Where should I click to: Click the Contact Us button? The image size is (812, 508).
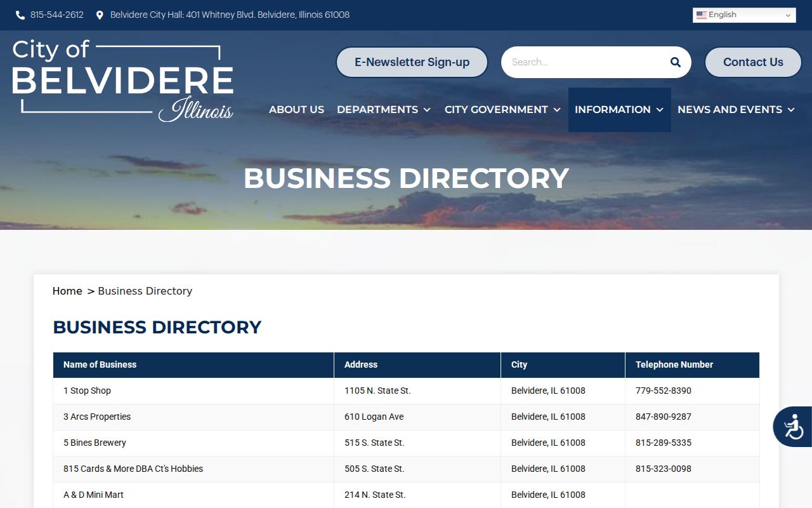pyautogui.click(x=753, y=62)
